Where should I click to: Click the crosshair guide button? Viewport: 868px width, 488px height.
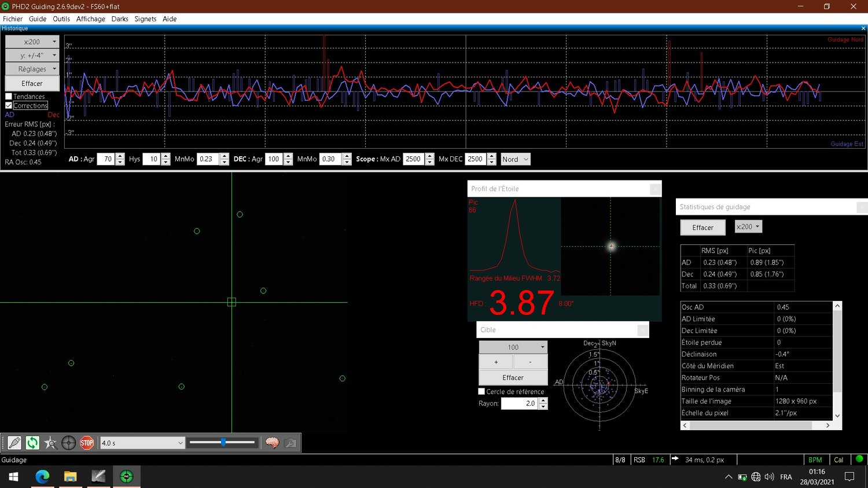pos(68,443)
